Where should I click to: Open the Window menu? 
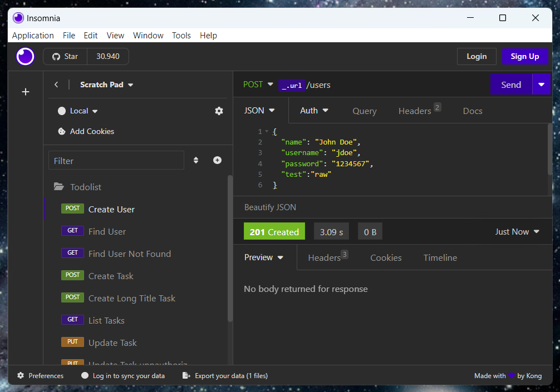tap(148, 36)
